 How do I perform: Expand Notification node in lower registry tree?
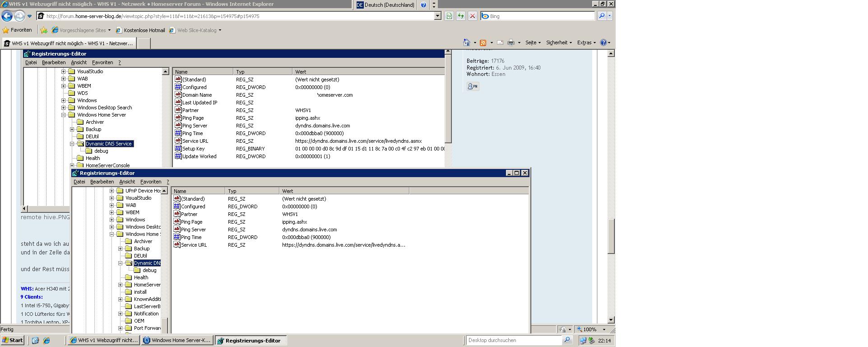click(x=121, y=314)
